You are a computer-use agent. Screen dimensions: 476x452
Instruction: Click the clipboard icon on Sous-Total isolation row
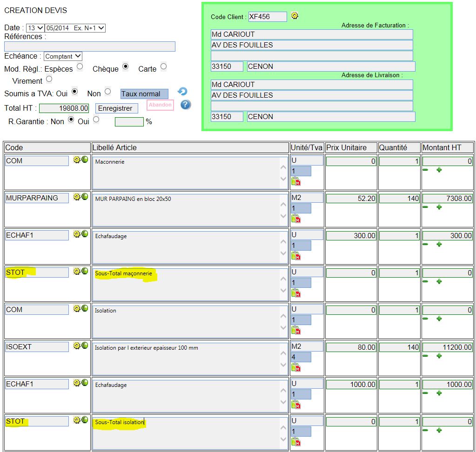click(x=295, y=441)
